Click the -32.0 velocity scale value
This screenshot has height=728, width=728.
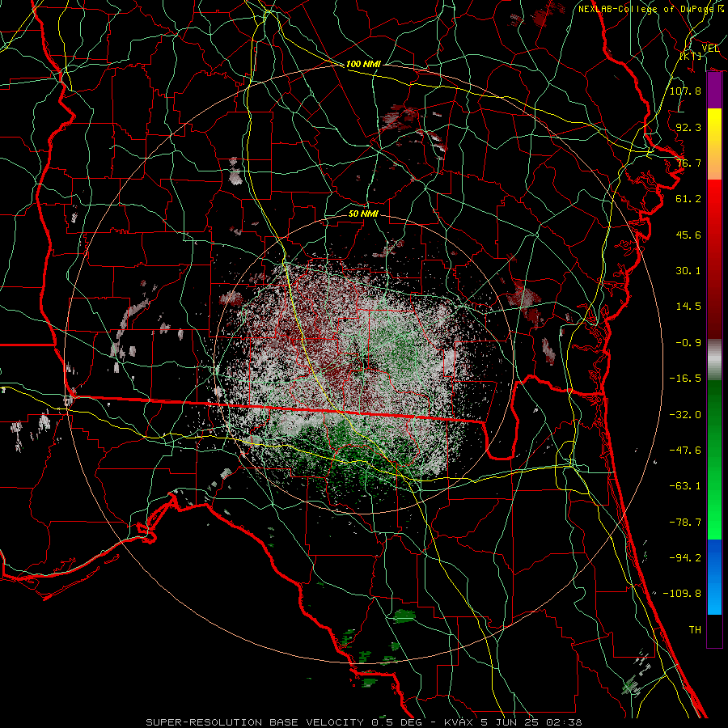point(685,415)
